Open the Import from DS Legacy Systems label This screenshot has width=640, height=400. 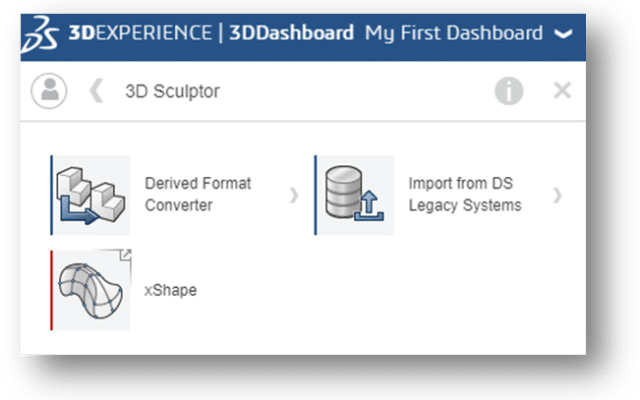tap(465, 195)
